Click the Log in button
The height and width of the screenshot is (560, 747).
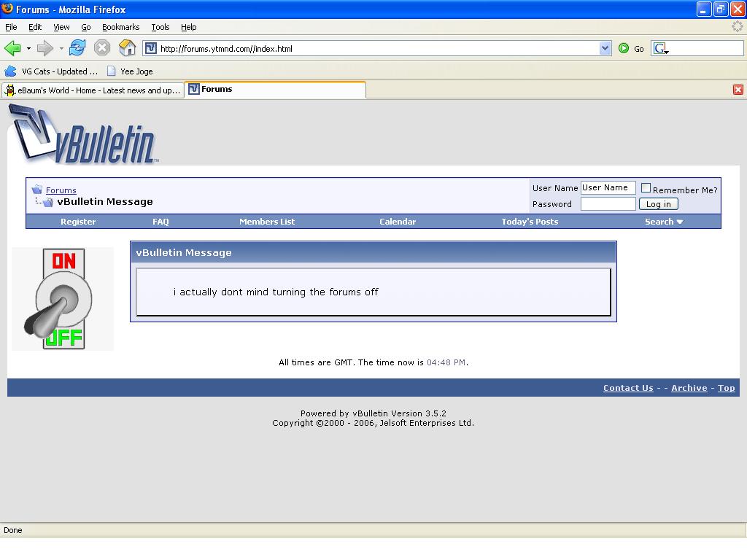(659, 204)
